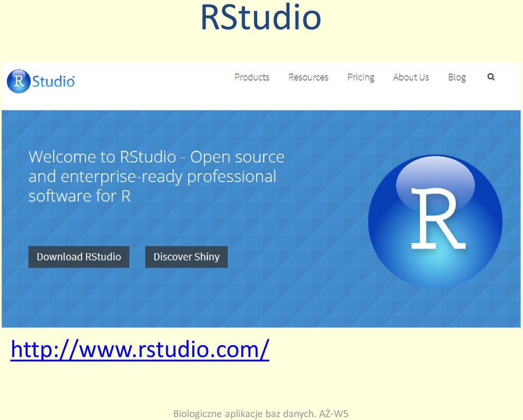Click footer text 'Biologiczne aplikacje baz danych. AŻ-W5'
This screenshot has height=420, width=523.
261,413
